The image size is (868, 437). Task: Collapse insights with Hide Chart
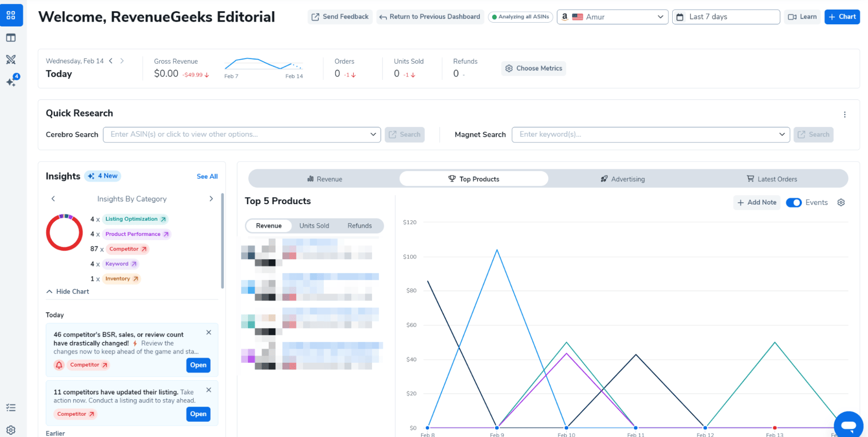click(x=68, y=291)
